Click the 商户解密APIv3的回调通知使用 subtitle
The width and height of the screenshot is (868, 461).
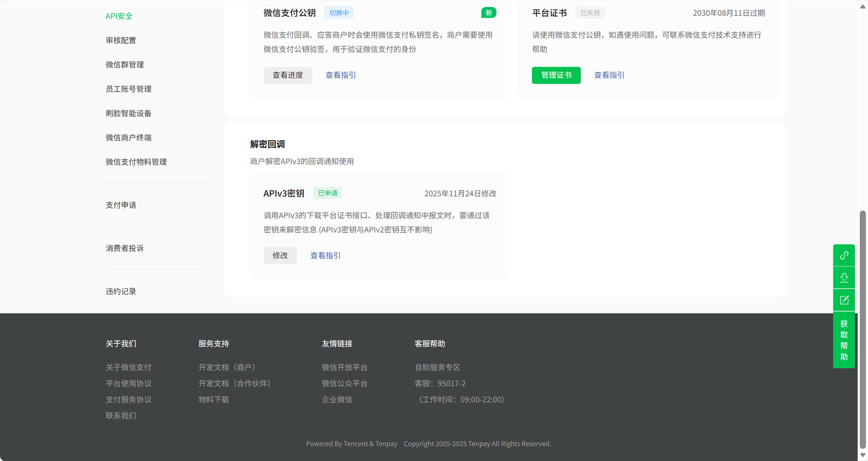pyautogui.click(x=302, y=162)
